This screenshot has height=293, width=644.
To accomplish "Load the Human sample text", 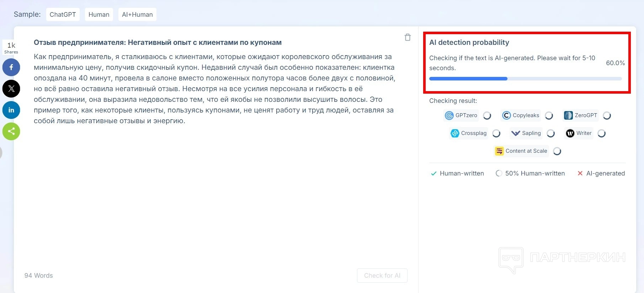I will (x=99, y=15).
